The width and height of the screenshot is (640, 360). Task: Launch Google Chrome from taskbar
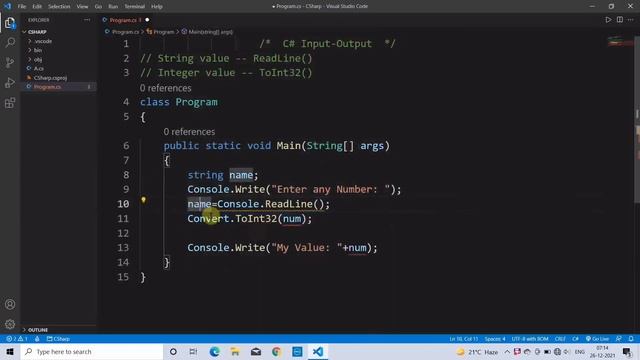[x=276, y=351]
